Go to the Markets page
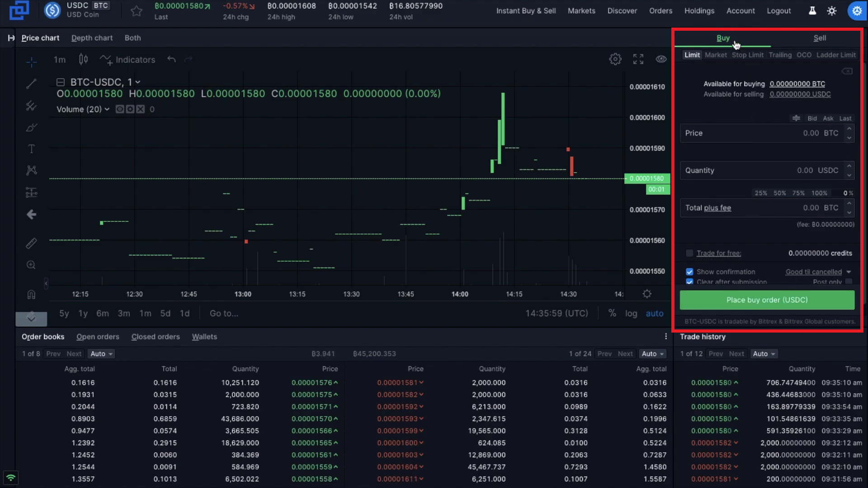This screenshot has width=868, height=488. 581,11
